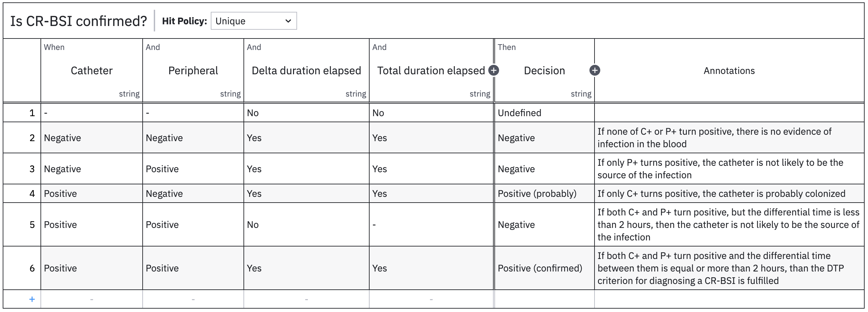Click the Decision output column header
868x312 pixels.
tap(544, 70)
